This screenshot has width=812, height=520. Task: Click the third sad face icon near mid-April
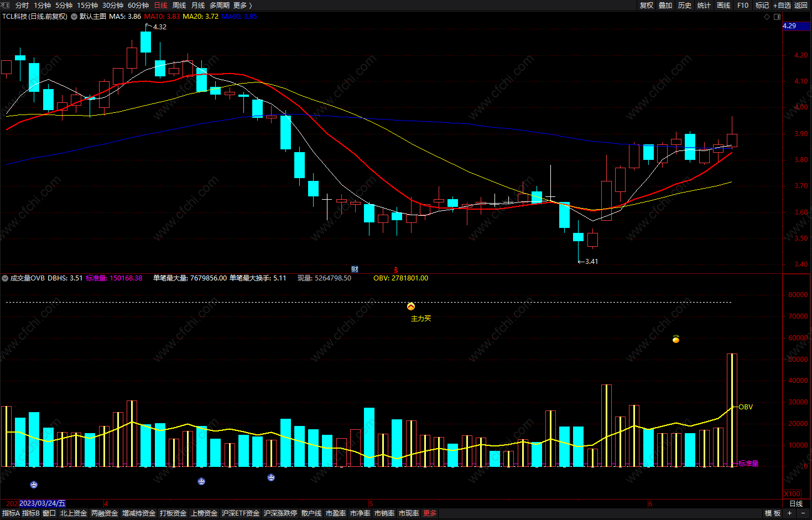(x=271, y=477)
